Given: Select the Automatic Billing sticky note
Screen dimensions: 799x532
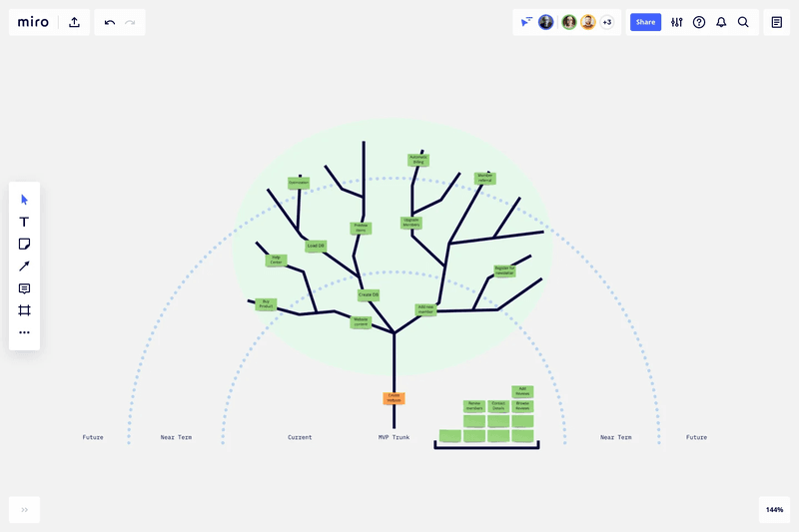Looking at the screenshot, I should [418, 160].
